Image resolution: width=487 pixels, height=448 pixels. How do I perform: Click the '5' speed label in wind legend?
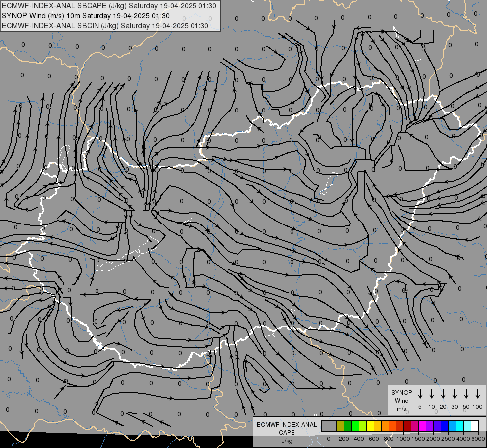(x=420, y=407)
